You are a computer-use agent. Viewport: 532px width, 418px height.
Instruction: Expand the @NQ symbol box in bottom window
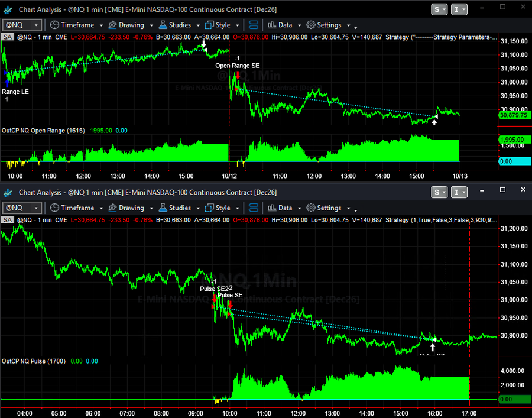coord(35,208)
